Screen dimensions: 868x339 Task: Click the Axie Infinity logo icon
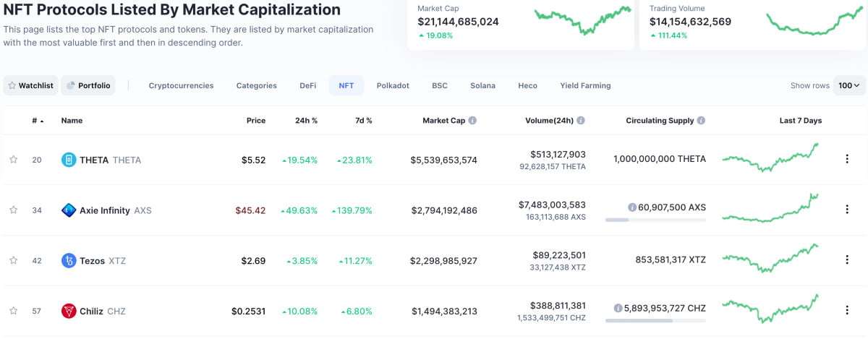(x=69, y=210)
